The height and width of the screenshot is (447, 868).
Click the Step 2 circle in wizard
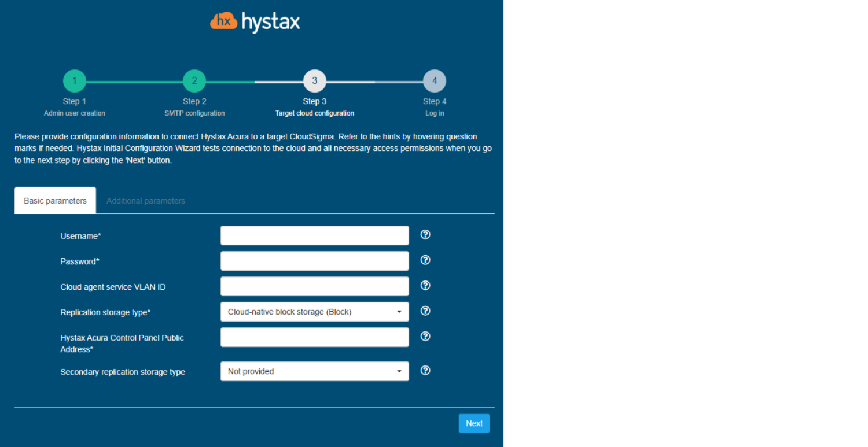[x=194, y=81]
